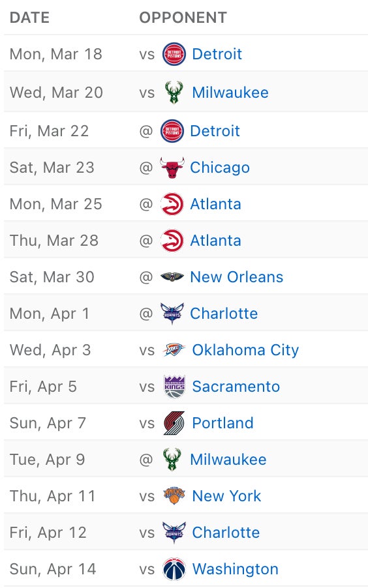Image resolution: width=368 pixels, height=588 pixels.
Task: Open the Atlanta link for Mar 28
Action: 215,241
